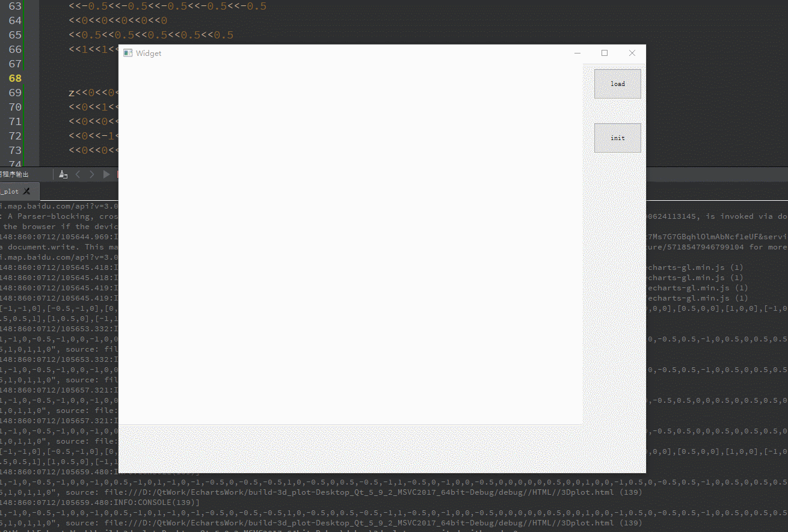
Task: Click code line starting with <<-0.5<<-0.5
Action: coord(168,6)
